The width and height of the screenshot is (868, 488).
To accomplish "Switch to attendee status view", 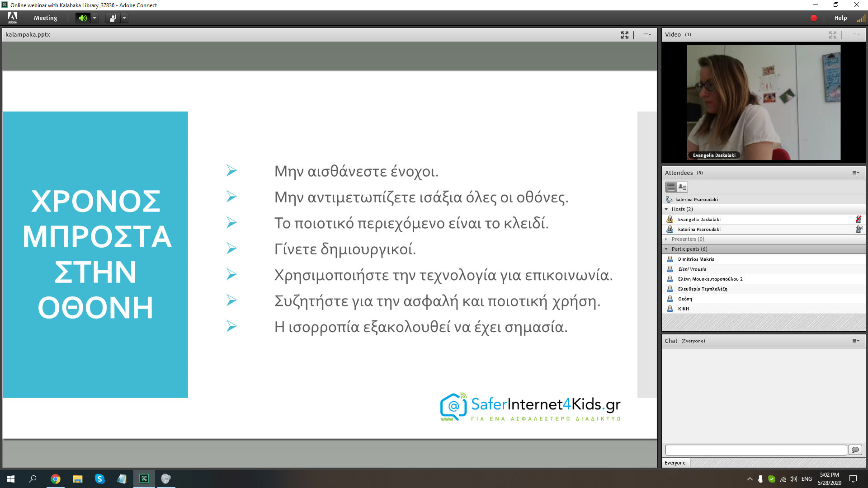I will [682, 187].
